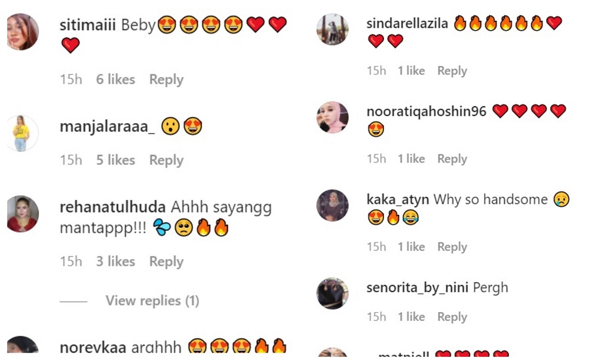View the 5 likes on manjalaraaa_'s comment
The height and width of the screenshot is (364, 589).
(x=115, y=160)
